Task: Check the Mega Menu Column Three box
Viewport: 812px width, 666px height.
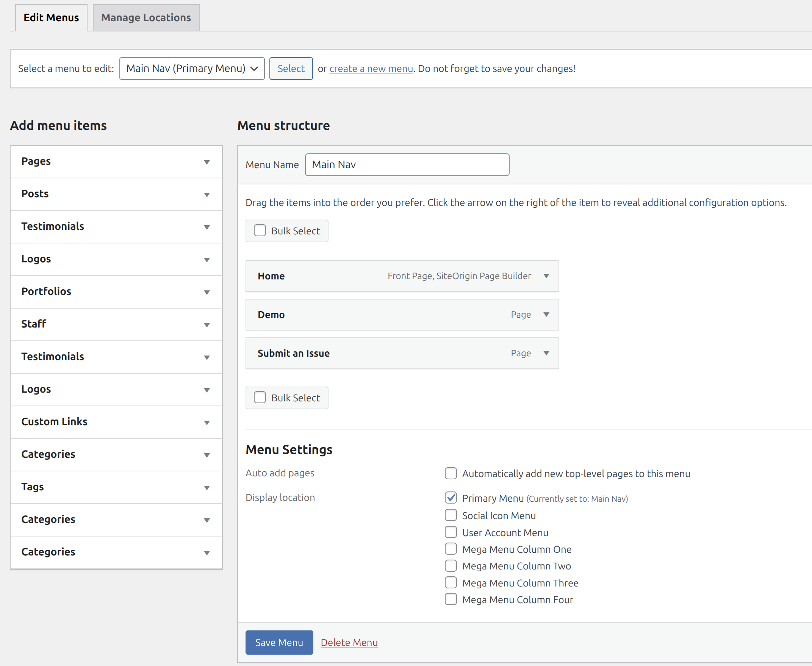Action: [451, 582]
